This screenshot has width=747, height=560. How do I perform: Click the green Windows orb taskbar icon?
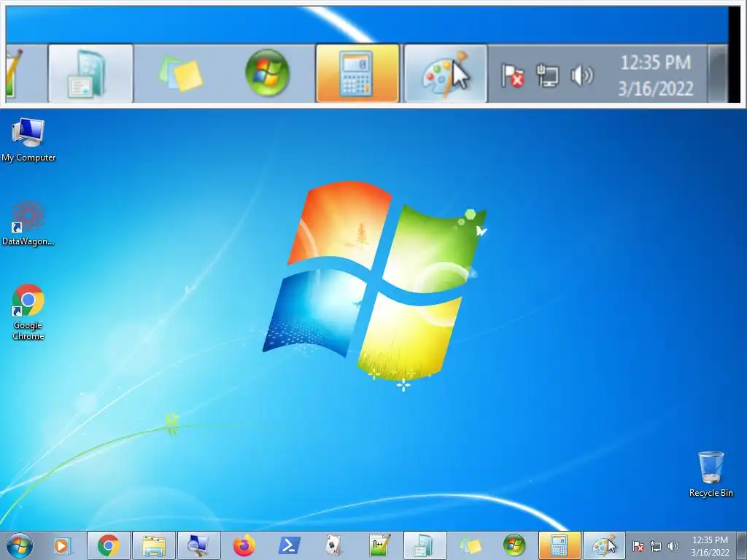(514, 545)
